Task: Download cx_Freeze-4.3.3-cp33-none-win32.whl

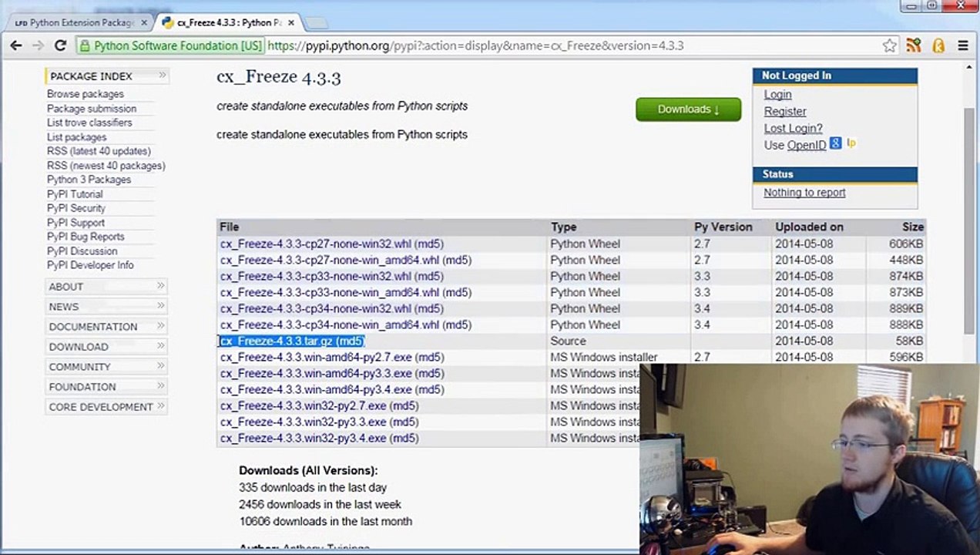Action: click(315, 276)
